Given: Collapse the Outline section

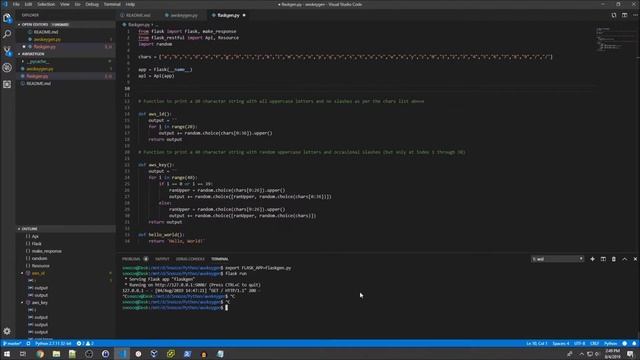Looking at the screenshot, I should coord(65,229).
